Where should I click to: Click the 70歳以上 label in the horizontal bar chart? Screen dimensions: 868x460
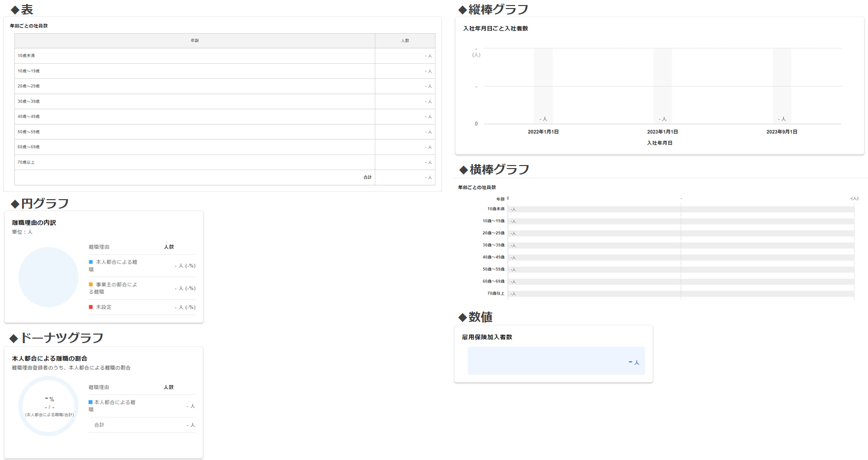(496, 293)
